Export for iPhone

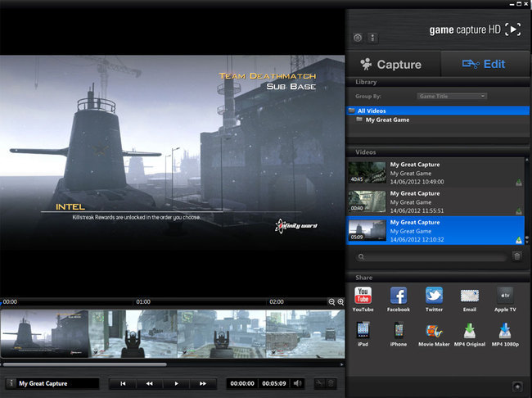click(x=399, y=334)
